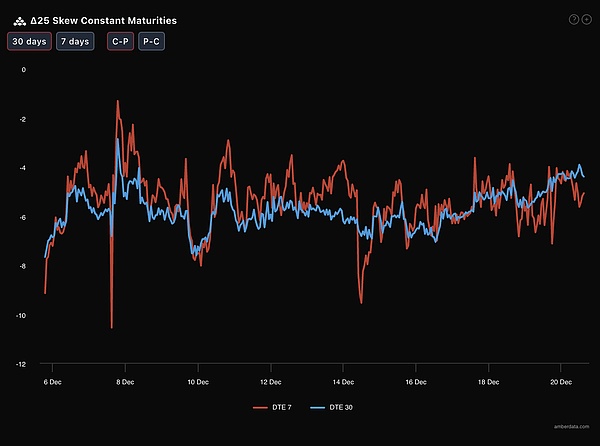This screenshot has width=600, height=446.
Task: Click the 10 Dec x-axis date label
Action: [x=197, y=382]
